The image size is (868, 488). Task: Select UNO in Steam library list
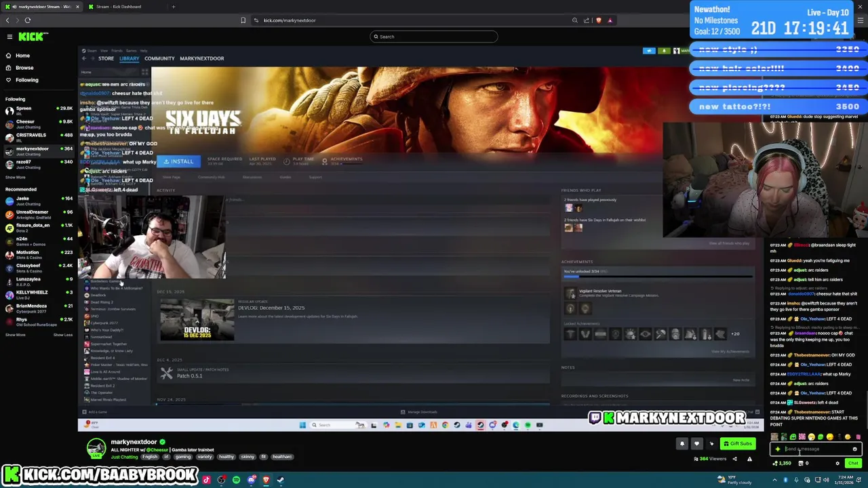pos(94,316)
